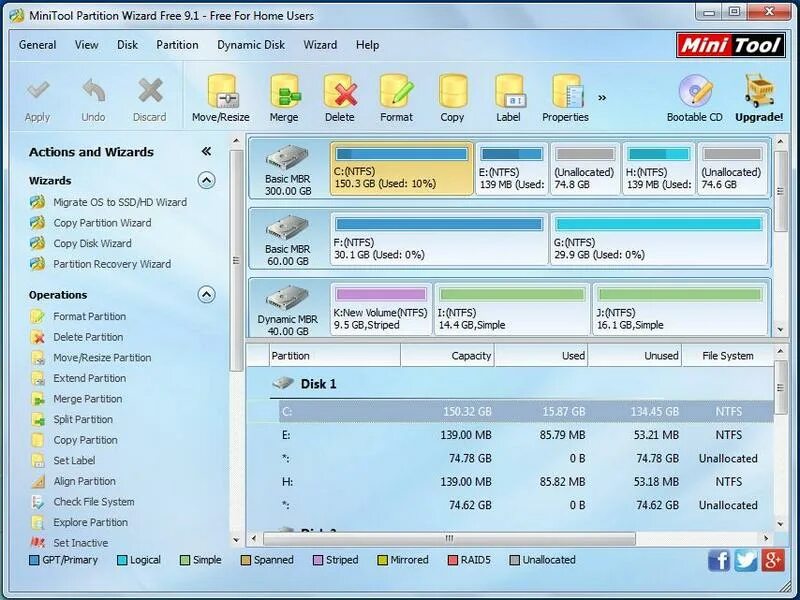Open the Disk menu
The width and height of the screenshot is (800, 600).
pos(127,45)
